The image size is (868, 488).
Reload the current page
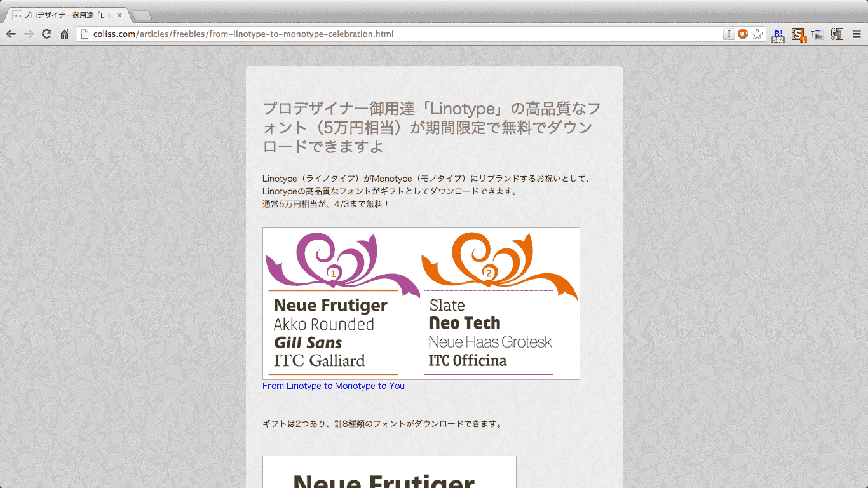coord(46,34)
